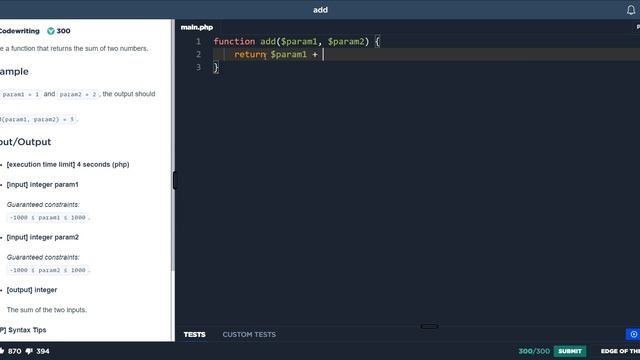
Task: Click the thumbs up icon with 870
Action: (2, 351)
